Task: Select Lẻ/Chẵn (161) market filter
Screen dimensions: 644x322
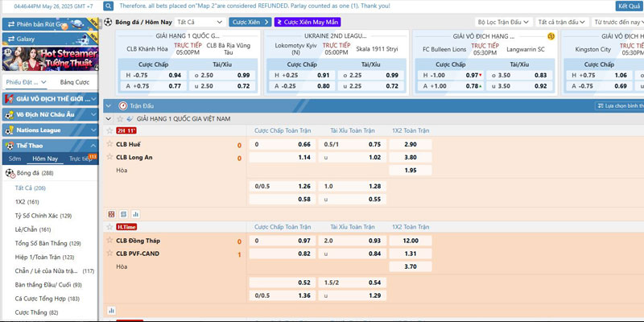Action: [33, 229]
